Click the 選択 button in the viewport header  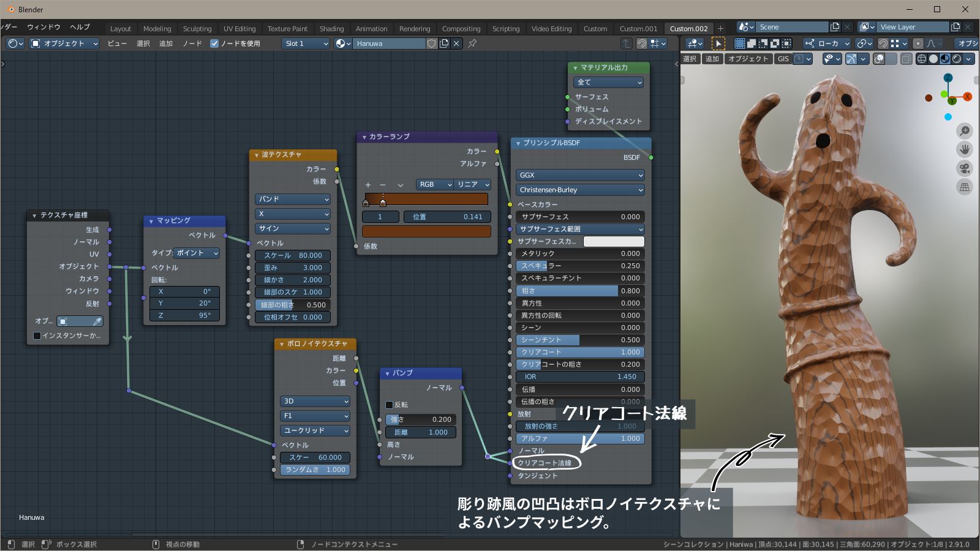coord(690,59)
